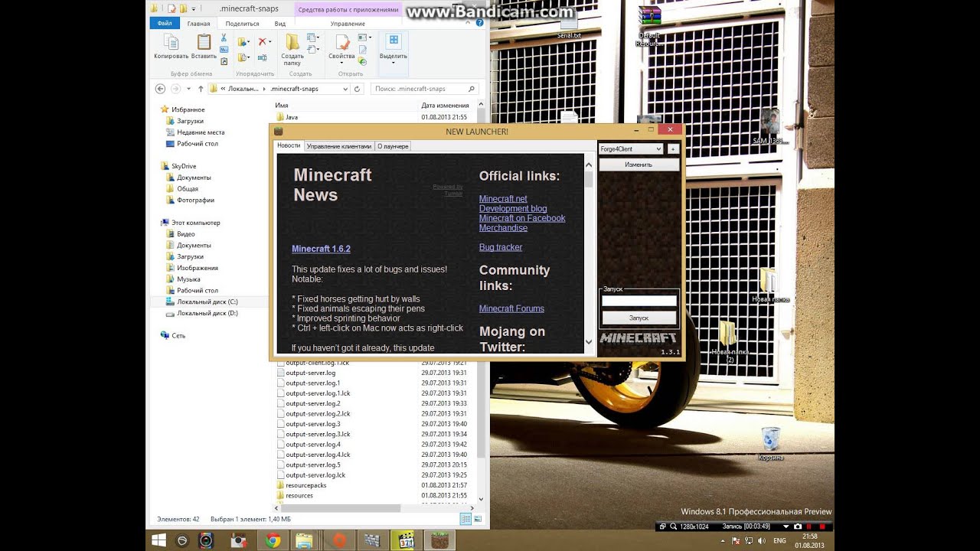Open the Bandicam dropdown triangle
Image resolution: width=980 pixels, height=551 pixels.
[x=786, y=527]
